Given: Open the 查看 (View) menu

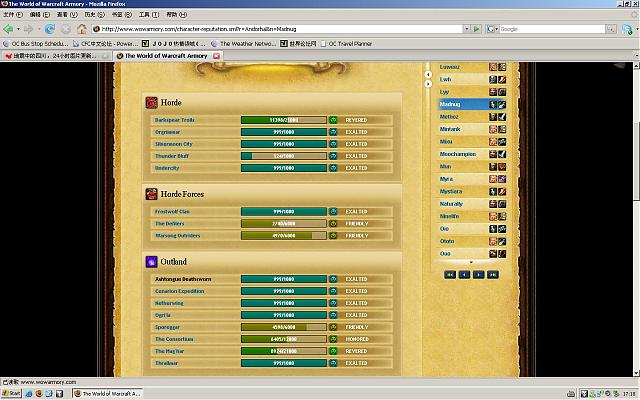Looking at the screenshot, I should 67,15.
